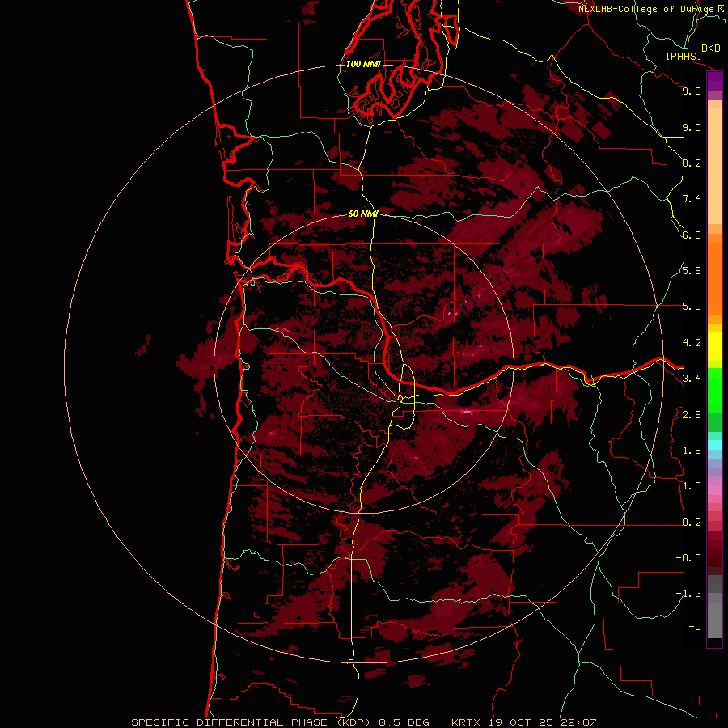
Task: Click the "DKD" label above the color scale
Action: 710,49
